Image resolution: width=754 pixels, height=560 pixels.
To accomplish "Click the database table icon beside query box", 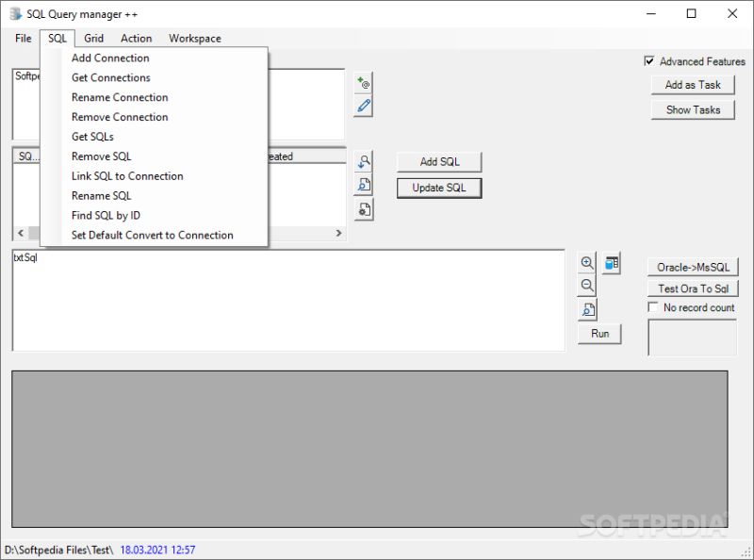I will click(611, 263).
